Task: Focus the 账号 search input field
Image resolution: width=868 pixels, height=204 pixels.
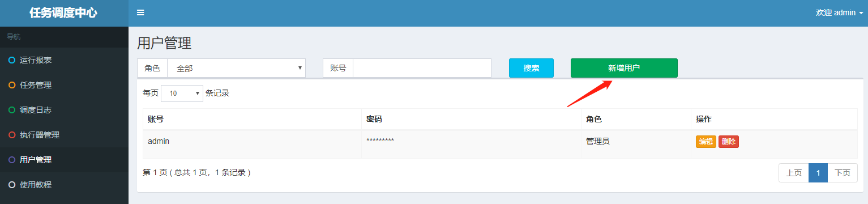Action: pyautogui.click(x=422, y=68)
